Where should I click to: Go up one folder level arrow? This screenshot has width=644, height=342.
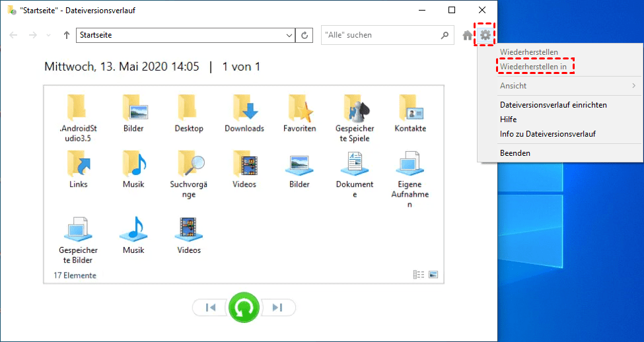click(x=67, y=35)
